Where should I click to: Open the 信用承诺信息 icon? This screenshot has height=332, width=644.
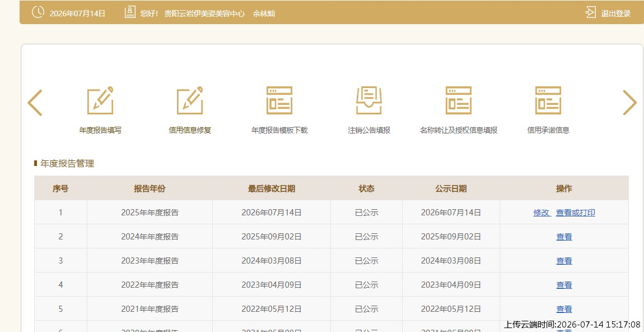pos(548,100)
